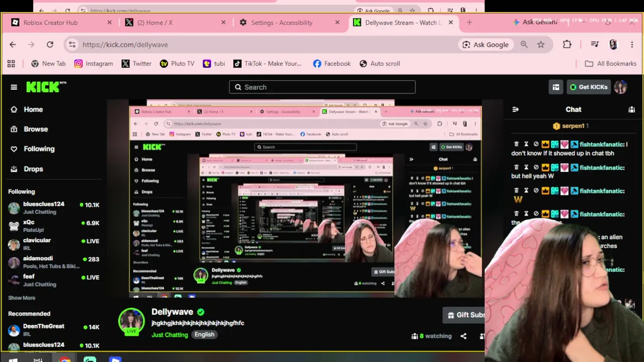Open the green app icon on taskbar
Viewport: 644px width, 362px height.
[x=90, y=359]
